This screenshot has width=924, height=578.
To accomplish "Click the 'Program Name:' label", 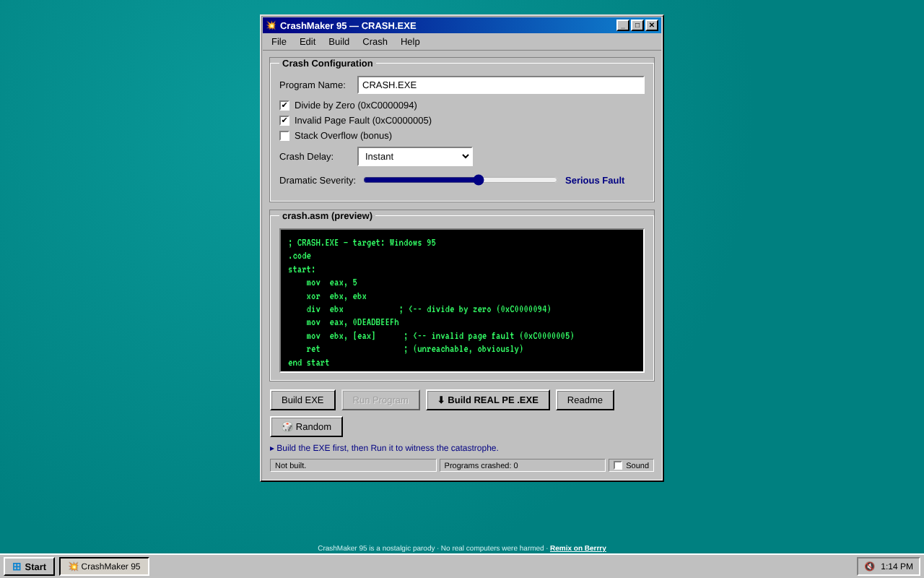I will click(313, 85).
